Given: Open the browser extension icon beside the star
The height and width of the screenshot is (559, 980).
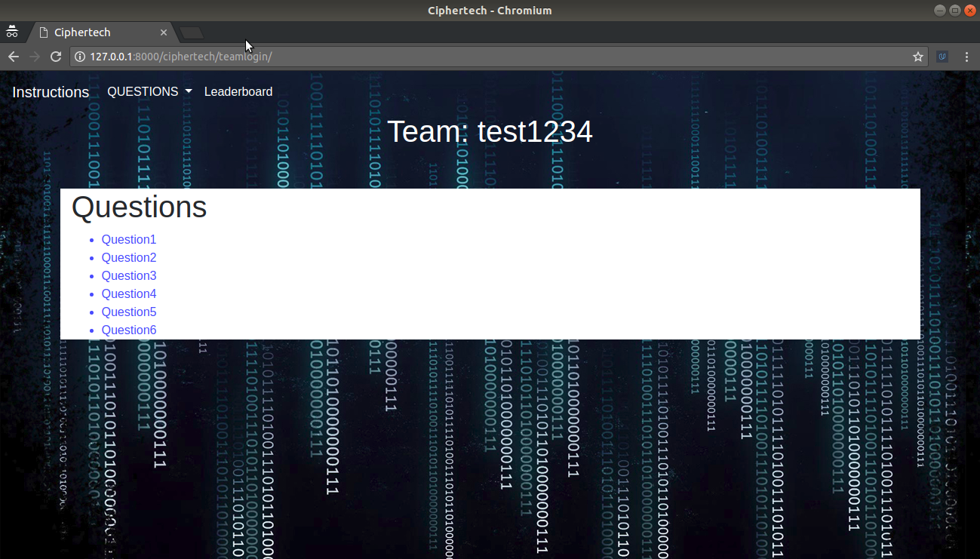Looking at the screenshot, I should tap(942, 57).
